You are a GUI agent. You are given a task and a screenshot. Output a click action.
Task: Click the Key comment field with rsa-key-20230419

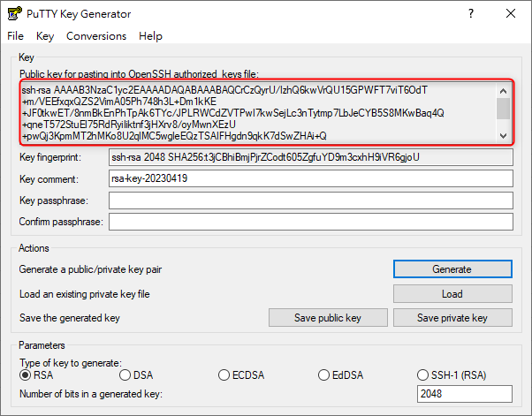(x=311, y=178)
